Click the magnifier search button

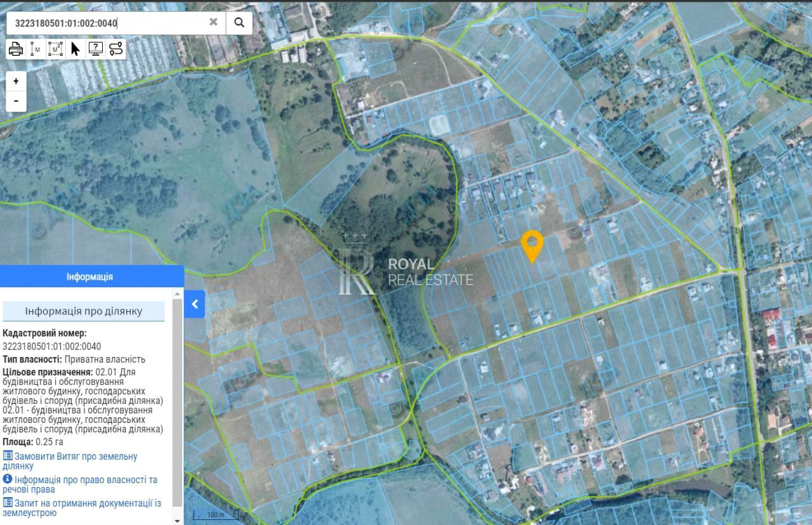[239, 22]
